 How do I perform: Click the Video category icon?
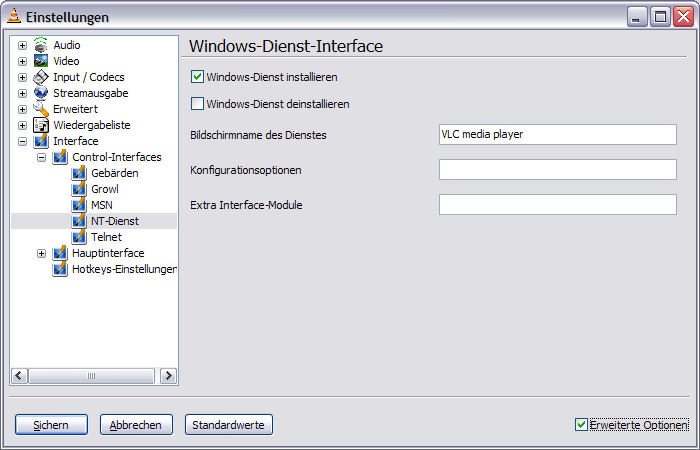point(41,61)
